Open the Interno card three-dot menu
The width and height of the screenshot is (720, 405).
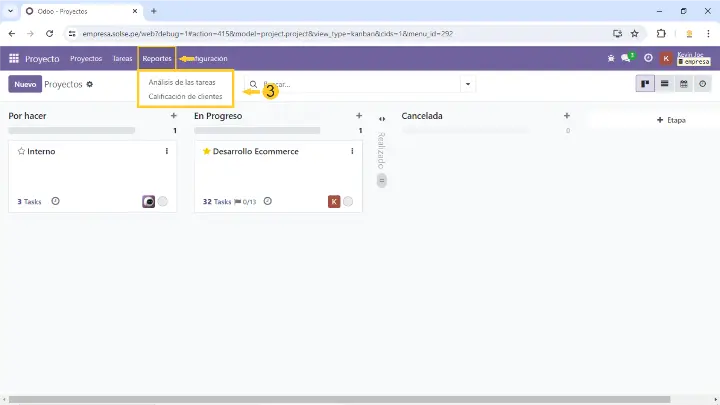click(167, 152)
